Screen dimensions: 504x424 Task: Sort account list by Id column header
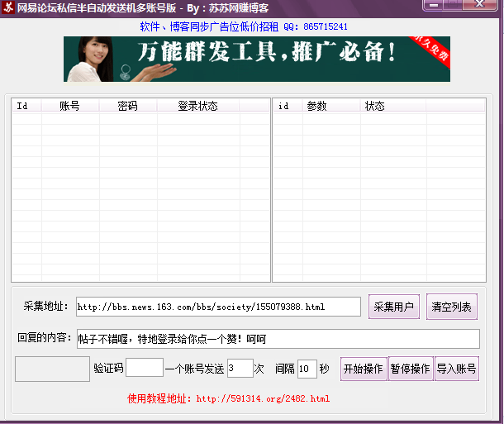coord(26,106)
